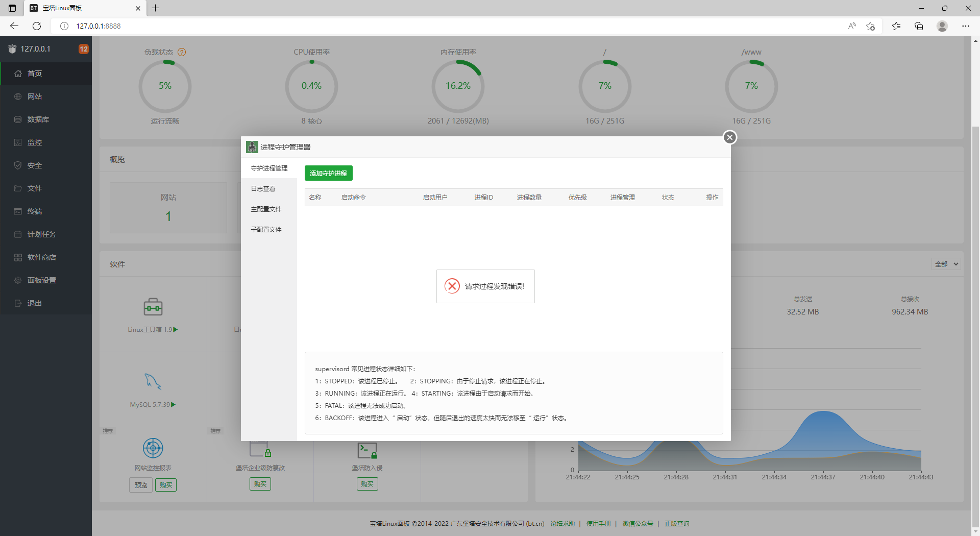This screenshot has height=536, width=980.
Task: Refresh the browser page
Action: pyautogui.click(x=37, y=26)
